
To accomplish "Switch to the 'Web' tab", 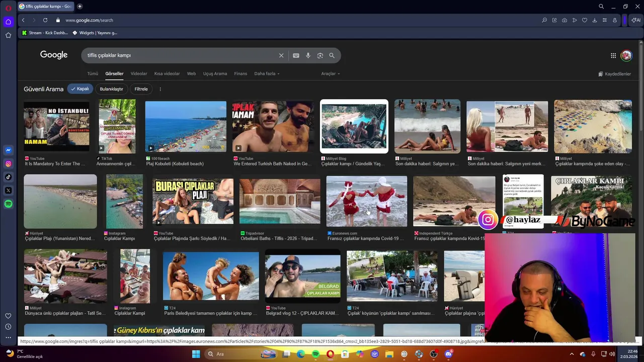I will click(191, 73).
